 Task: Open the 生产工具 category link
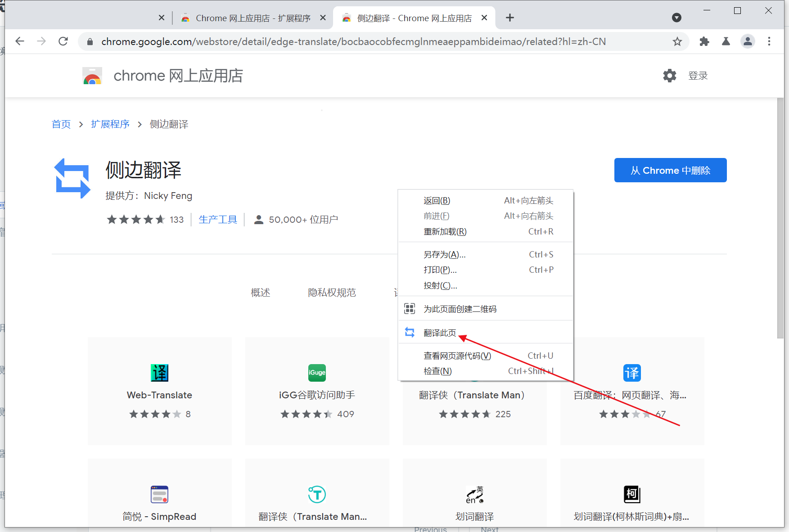coord(218,220)
